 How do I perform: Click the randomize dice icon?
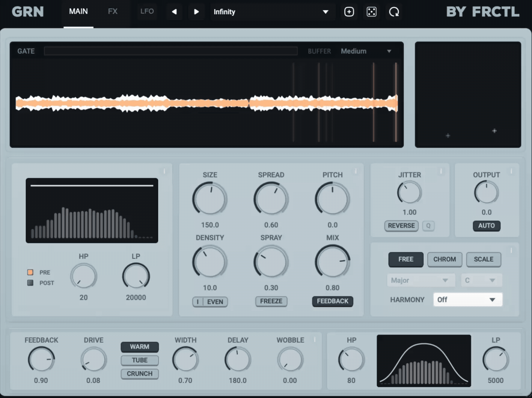click(371, 12)
